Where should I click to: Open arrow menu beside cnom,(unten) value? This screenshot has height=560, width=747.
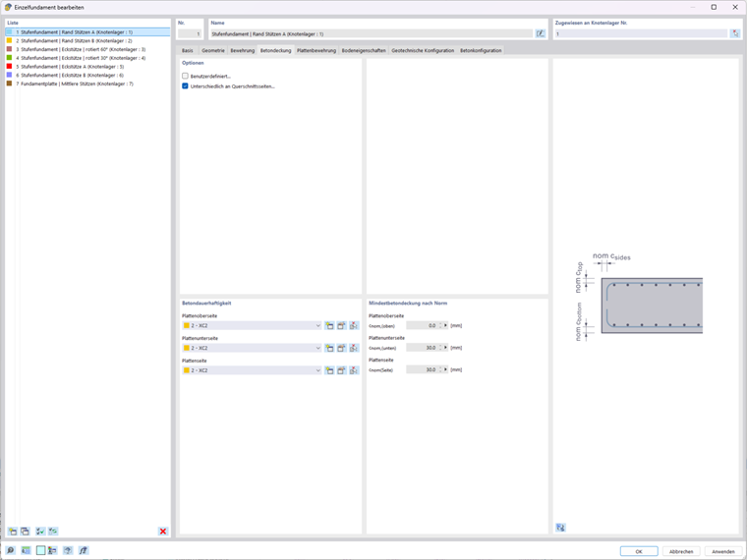[446, 348]
